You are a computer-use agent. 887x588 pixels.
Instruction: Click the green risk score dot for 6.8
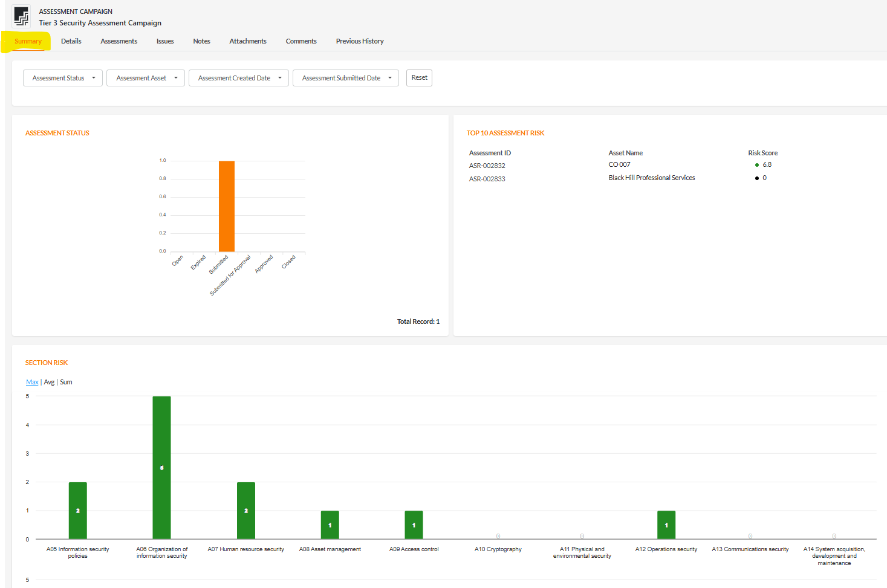(x=756, y=165)
